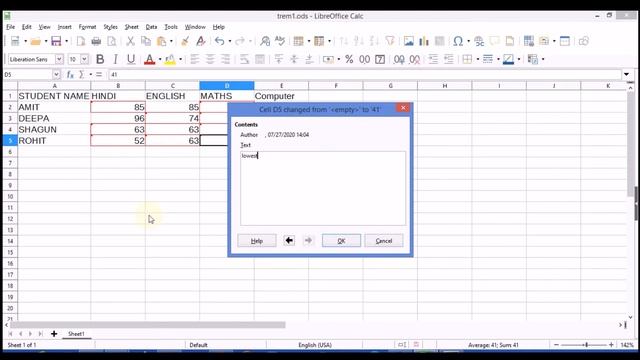
Task: Toggle Align Right
Action: 226,59
